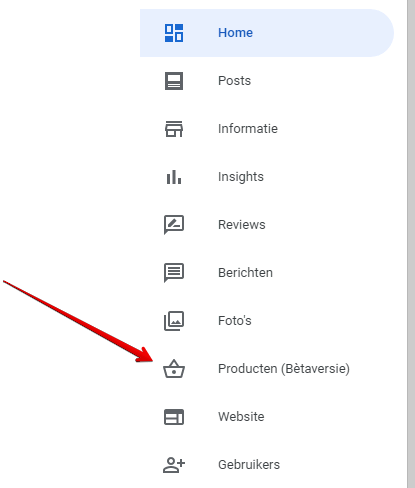Go to the Website label
Viewport: 415px width, 488px height.
pyautogui.click(x=241, y=417)
